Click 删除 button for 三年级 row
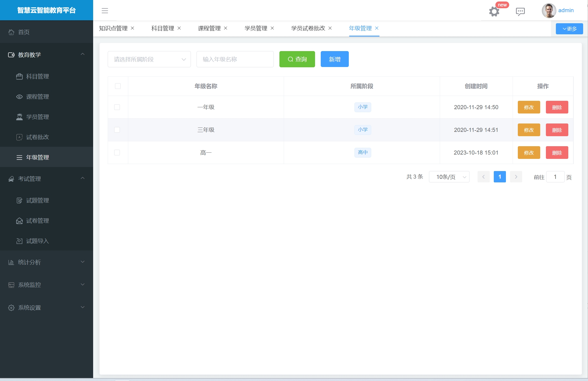 point(557,130)
